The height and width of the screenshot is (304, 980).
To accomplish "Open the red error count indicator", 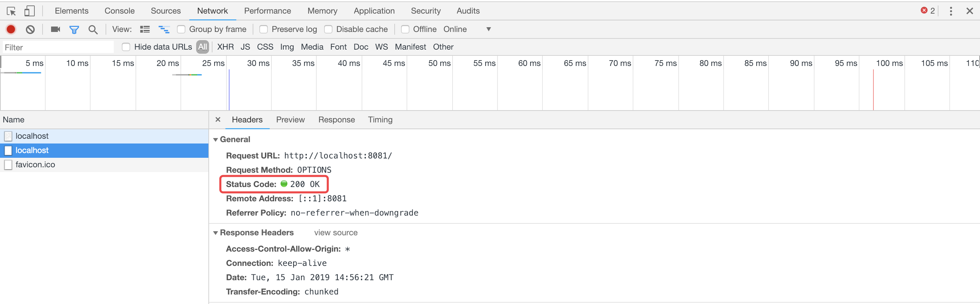I will click(x=928, y=11).
